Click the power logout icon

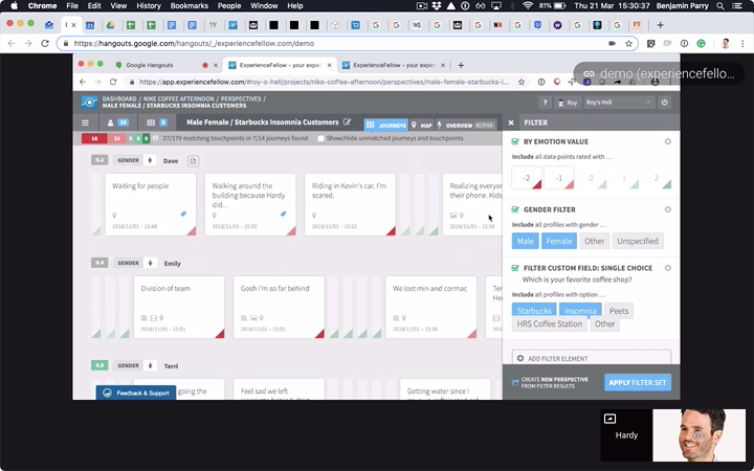tap(665, 102)
